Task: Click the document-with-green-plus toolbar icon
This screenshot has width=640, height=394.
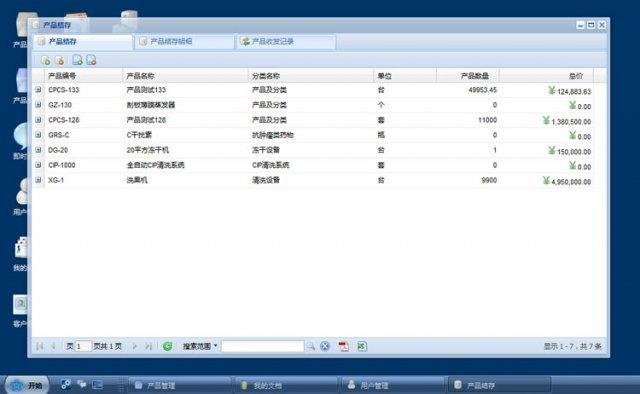Action: (x=77, y=60)
